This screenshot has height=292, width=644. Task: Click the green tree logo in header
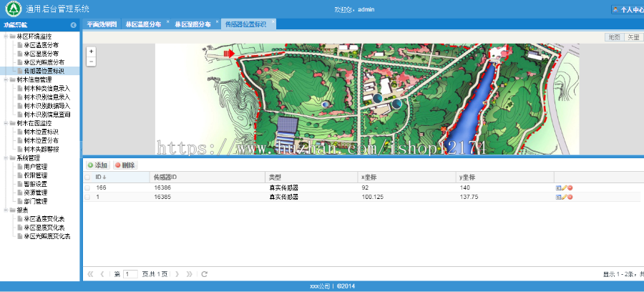(13, 9)
